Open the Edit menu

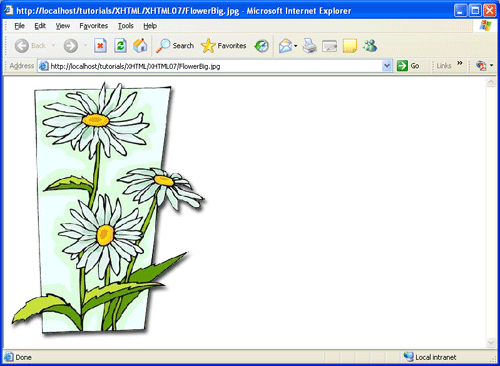40,26
